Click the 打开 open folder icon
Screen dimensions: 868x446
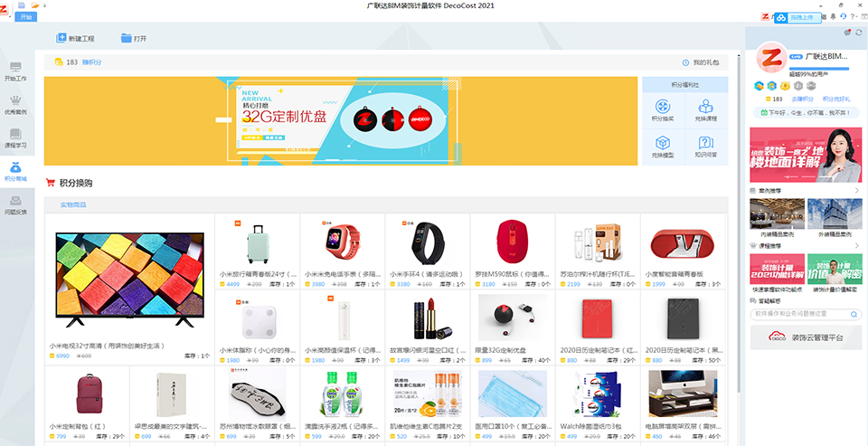127,38
